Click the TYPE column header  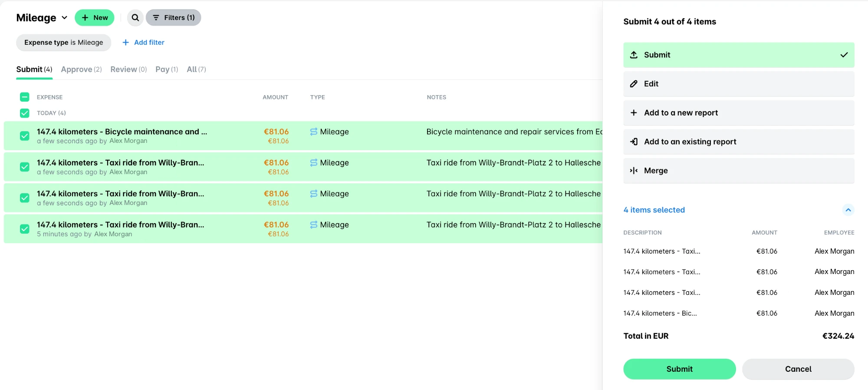click(x=317, y=97)
